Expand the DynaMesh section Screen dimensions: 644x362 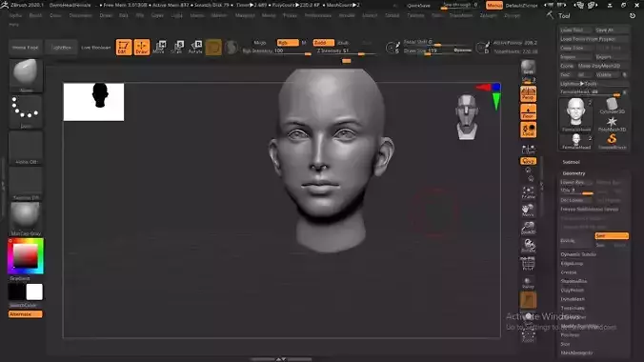[573, 299]
